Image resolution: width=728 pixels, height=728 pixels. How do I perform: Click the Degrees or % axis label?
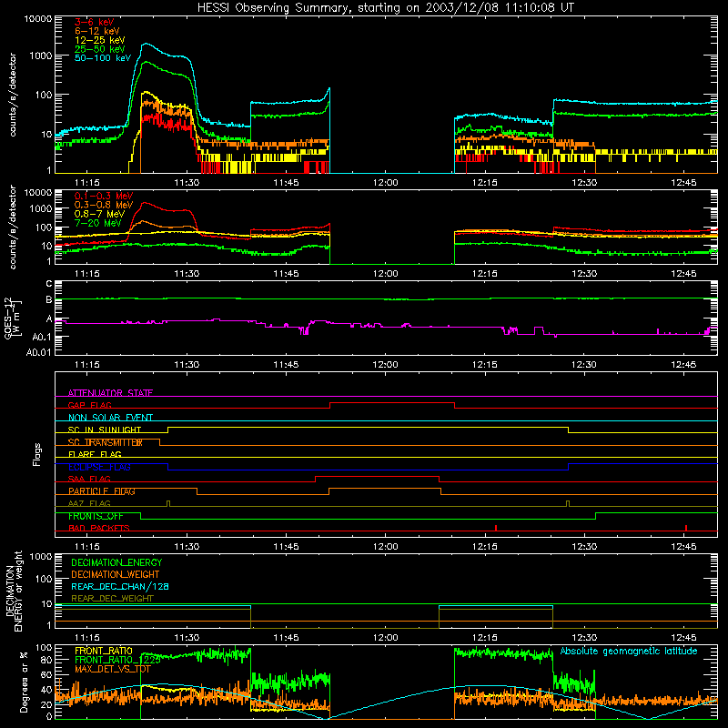[24, 682]
